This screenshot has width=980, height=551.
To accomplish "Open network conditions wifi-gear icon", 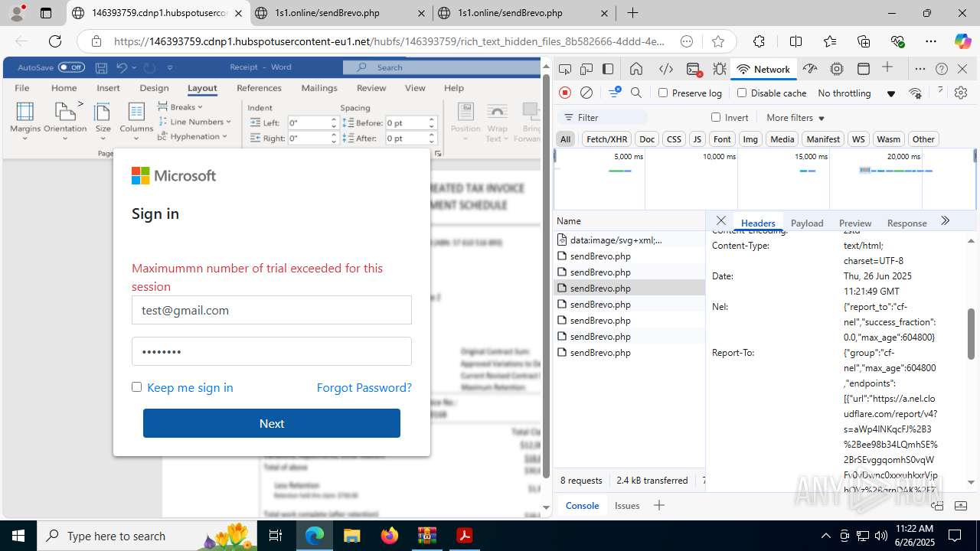I will tap(916, 93).
